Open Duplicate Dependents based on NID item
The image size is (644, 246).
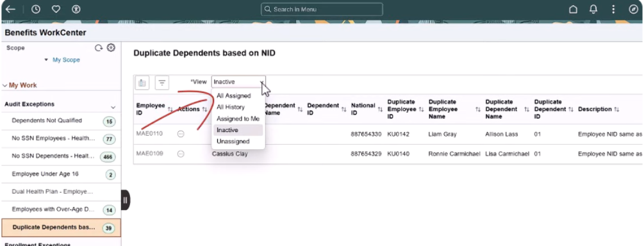[x=62, y=227]
